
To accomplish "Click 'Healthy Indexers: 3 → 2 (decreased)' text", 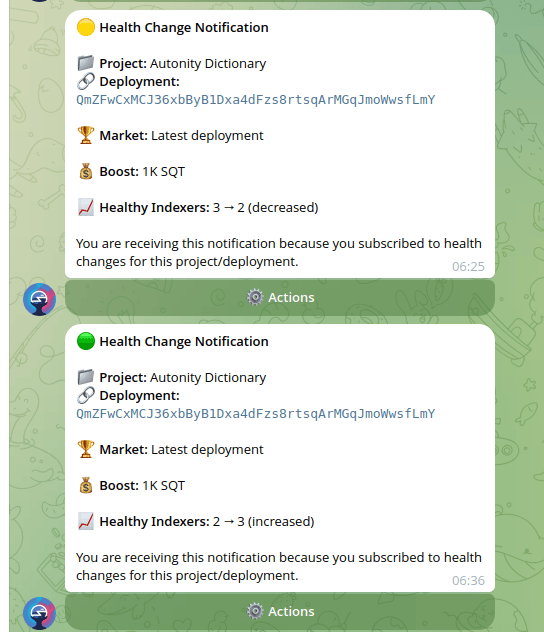I will pyautogui.click(x=209, y=208).
